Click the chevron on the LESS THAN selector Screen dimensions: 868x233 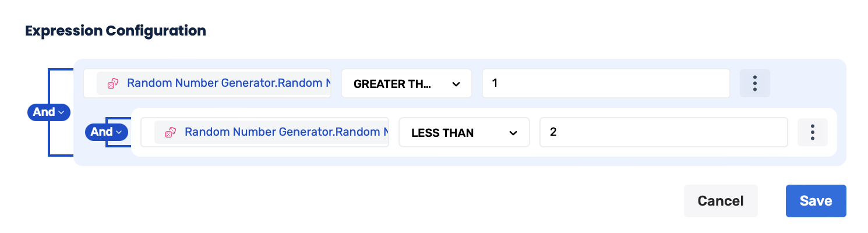point(513,133)
